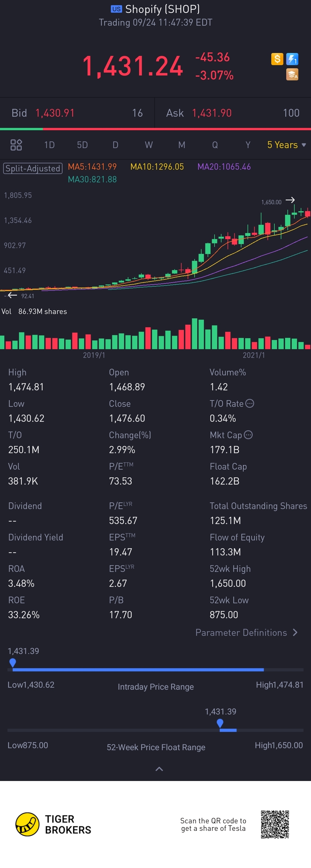Tap the percent change -3.07%

click(214, 75)
